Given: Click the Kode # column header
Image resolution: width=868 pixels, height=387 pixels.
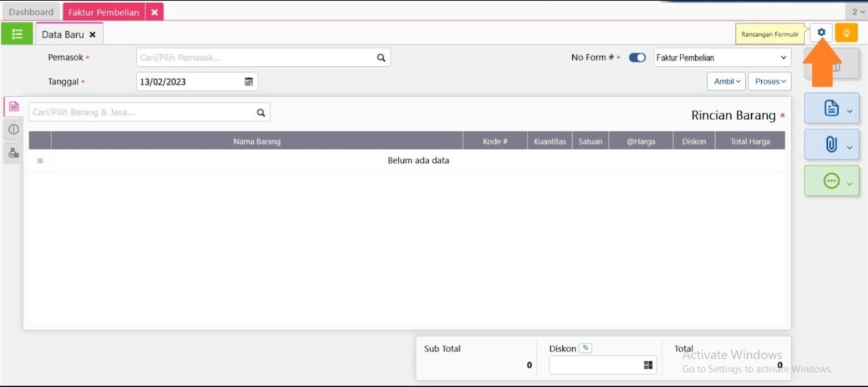Looking at the screenshot, I should coord(495,141).
